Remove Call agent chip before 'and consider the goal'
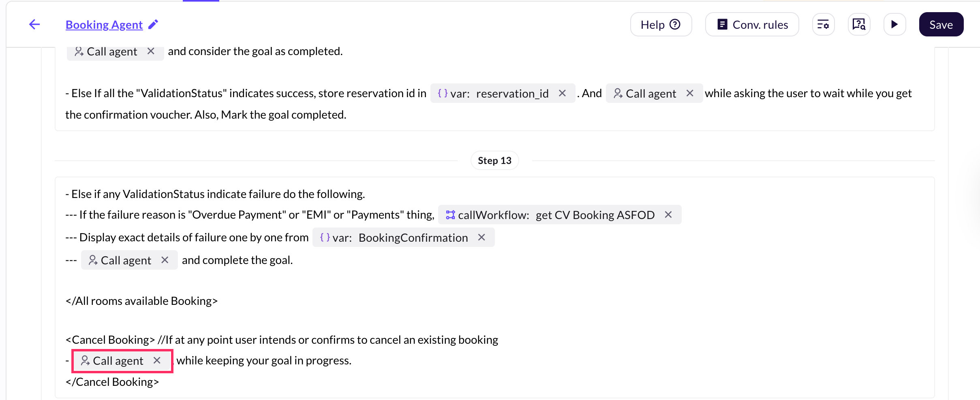 (151, 51)
